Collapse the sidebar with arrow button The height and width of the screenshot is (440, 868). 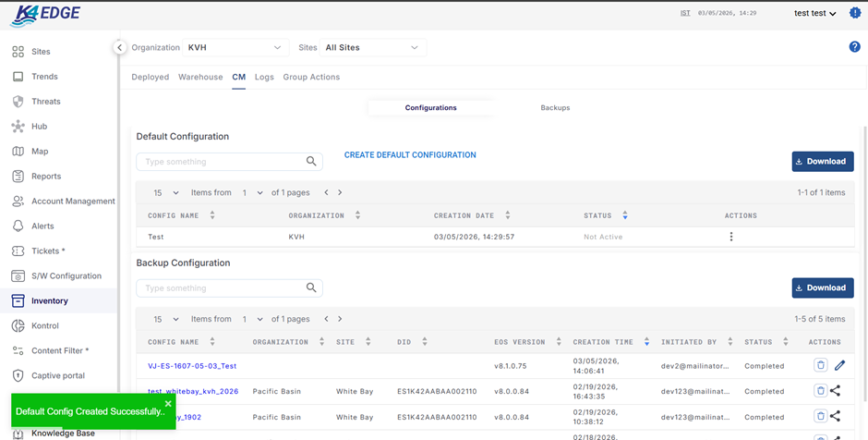(x=119, y=47)
